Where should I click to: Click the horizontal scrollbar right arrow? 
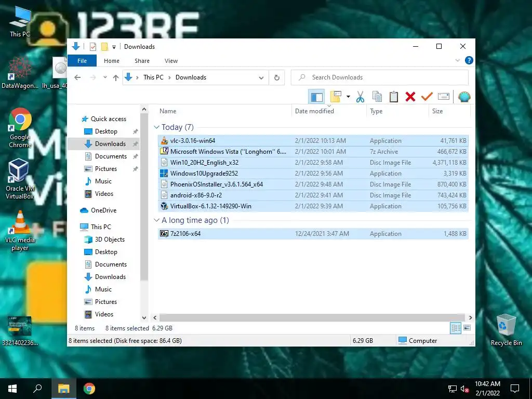[x=470, y=318]
